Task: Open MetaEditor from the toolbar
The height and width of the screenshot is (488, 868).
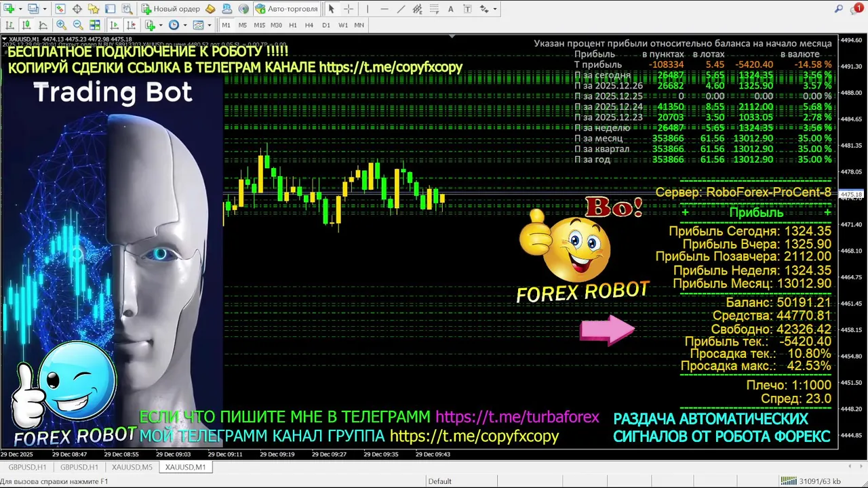Action: (210, 9)
